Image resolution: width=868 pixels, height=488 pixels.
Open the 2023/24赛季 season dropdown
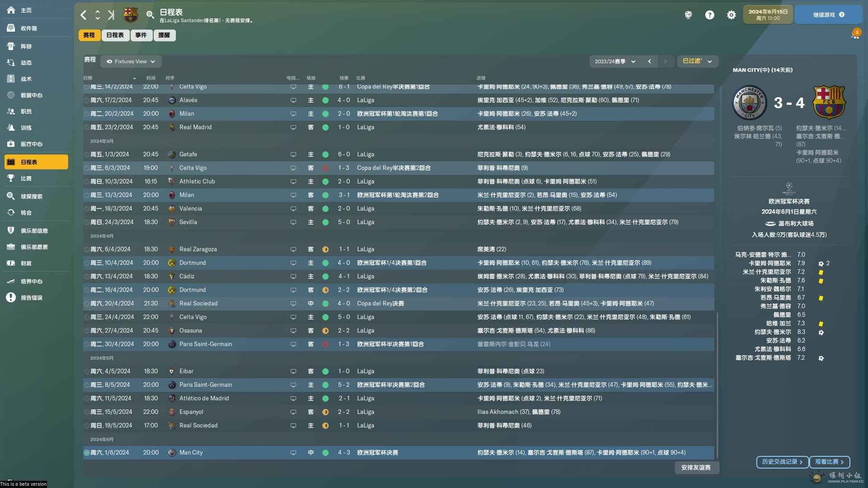(615, 61)
